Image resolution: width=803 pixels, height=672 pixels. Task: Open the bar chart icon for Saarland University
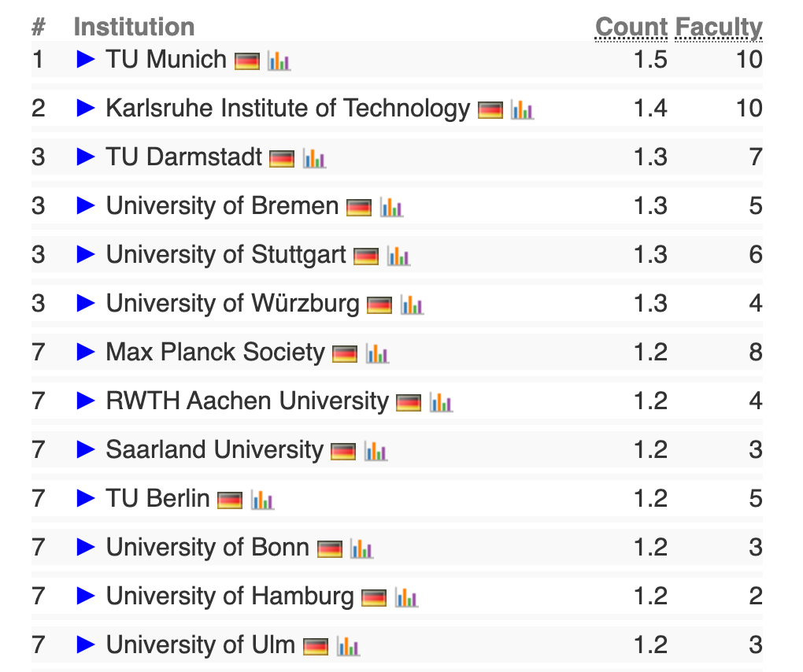point(377,450)
